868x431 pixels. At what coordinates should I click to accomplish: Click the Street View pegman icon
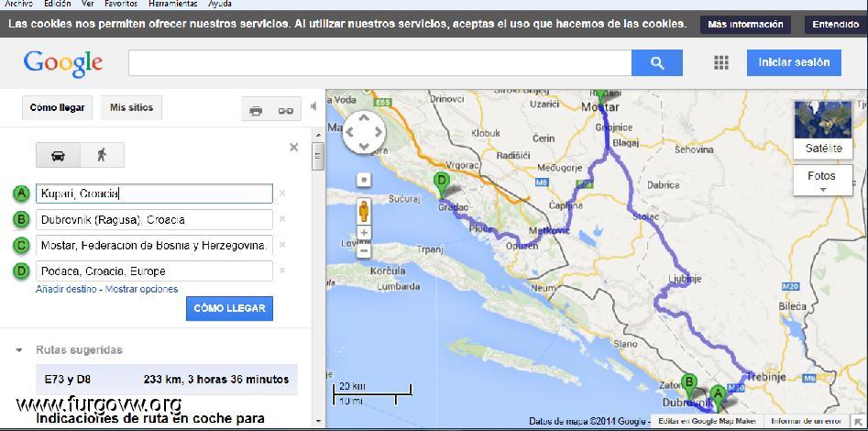tap(364, 211)
